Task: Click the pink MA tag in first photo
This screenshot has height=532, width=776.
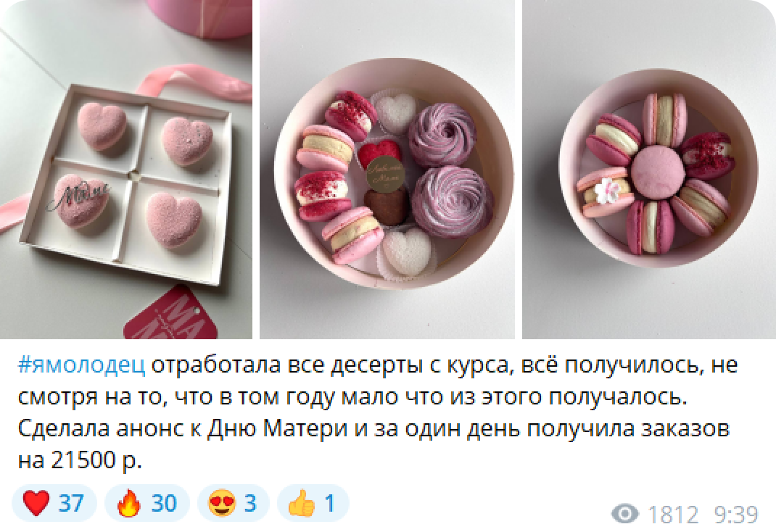Action: coord(170,315)
